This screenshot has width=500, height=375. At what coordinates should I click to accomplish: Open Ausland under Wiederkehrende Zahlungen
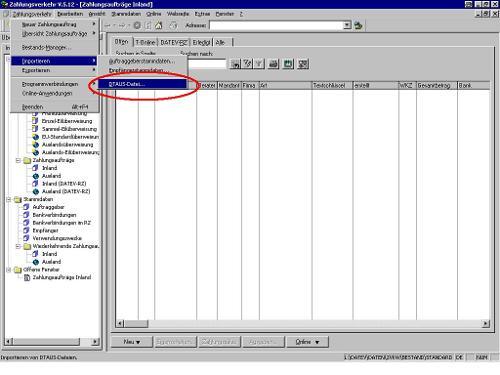pyautogui.click(x=51, y=262)
